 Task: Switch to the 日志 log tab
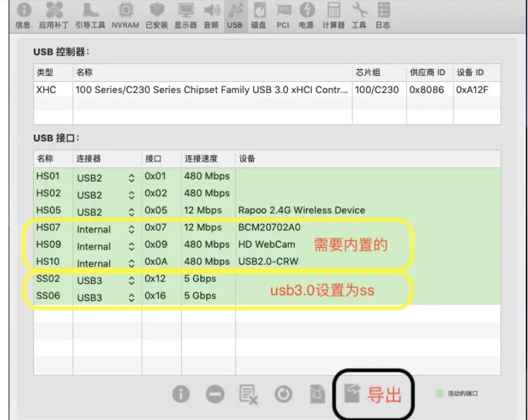tap(383, 16)
